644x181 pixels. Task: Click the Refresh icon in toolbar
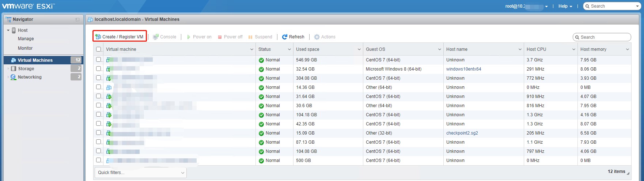click(x=285, y=37)
